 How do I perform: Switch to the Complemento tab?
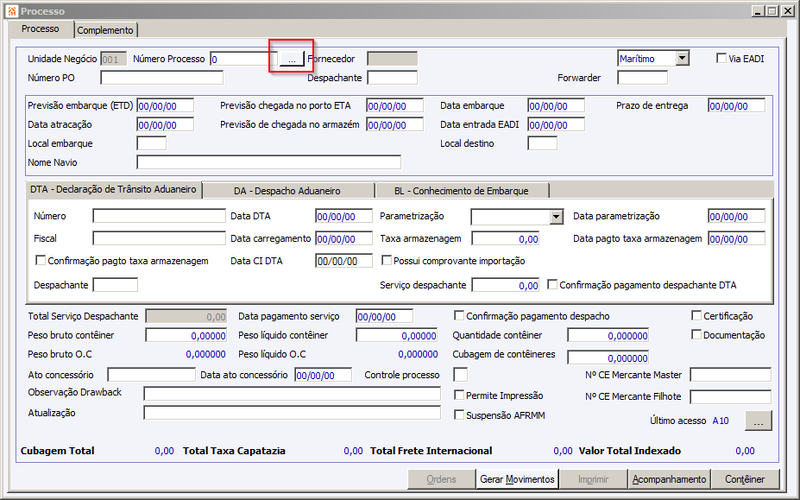(105, 30)
